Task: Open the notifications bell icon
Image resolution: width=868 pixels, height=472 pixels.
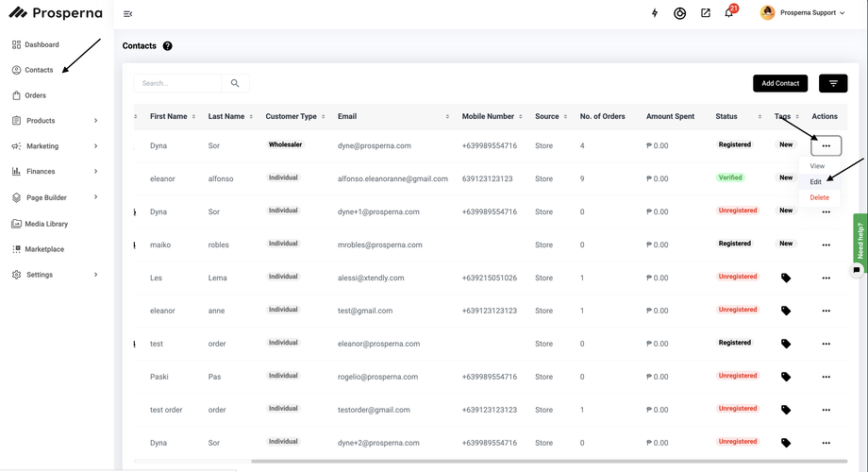Action: (x=728, y=13)
